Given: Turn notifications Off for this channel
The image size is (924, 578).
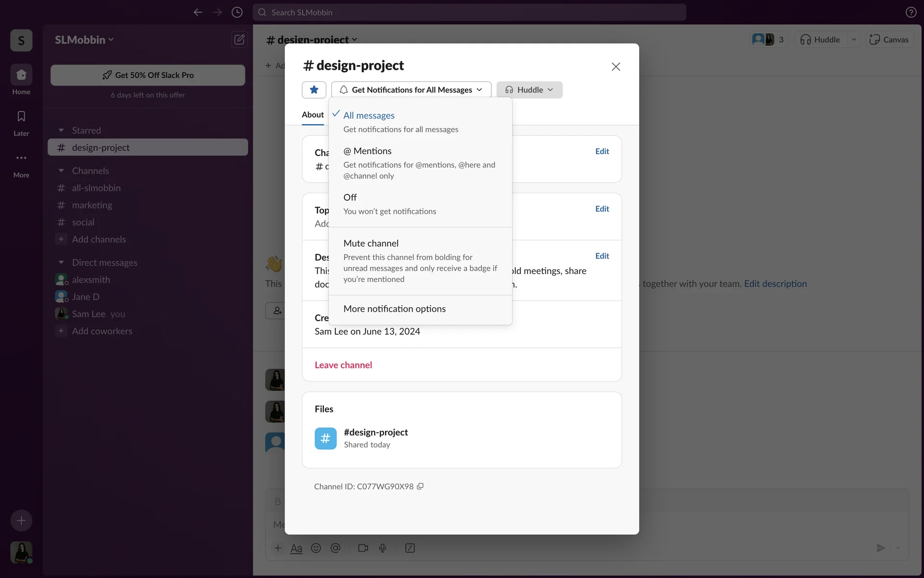Looking at the screenshot, I should point(350,197).
